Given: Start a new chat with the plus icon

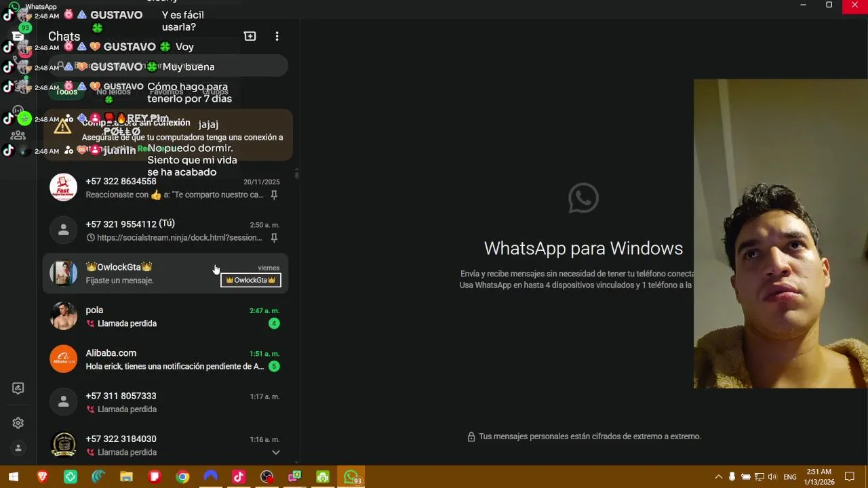Looking at the screenshot, I should (x=250, y=36).
